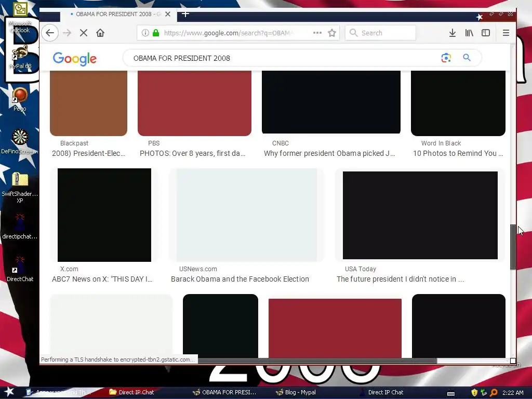Open directipchat desktop icon
Viewport: 532px width, 399px height.
point(20,227)
